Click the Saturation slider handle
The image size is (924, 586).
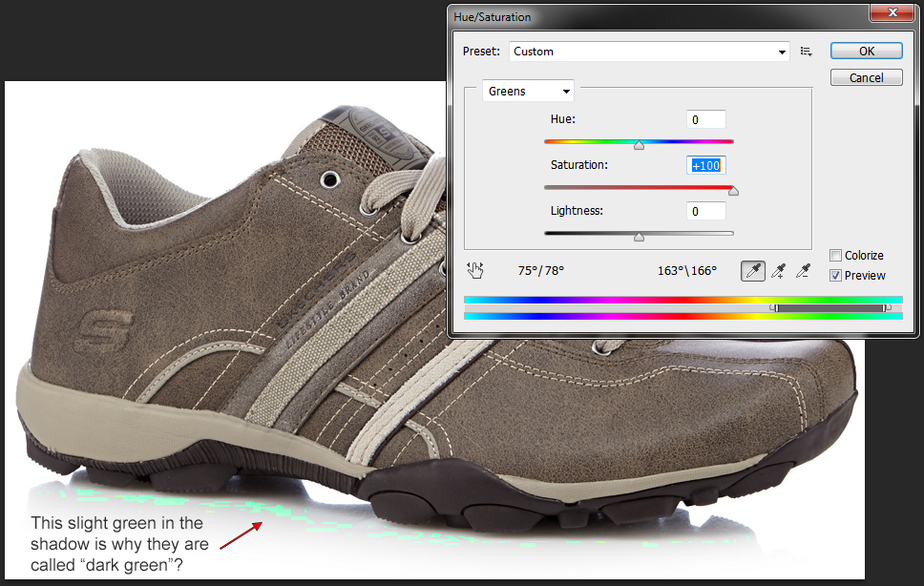[733, 191]
